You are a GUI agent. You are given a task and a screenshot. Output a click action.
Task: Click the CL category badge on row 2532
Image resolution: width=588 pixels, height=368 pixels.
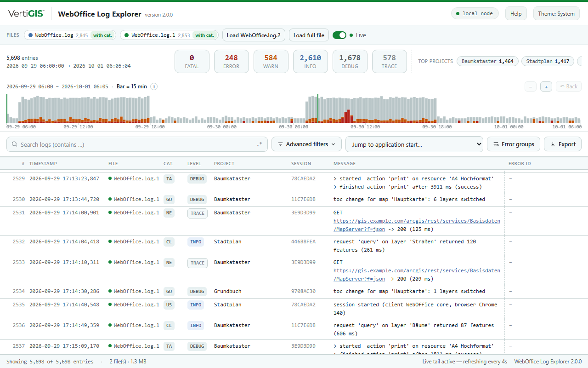(169, 242)
